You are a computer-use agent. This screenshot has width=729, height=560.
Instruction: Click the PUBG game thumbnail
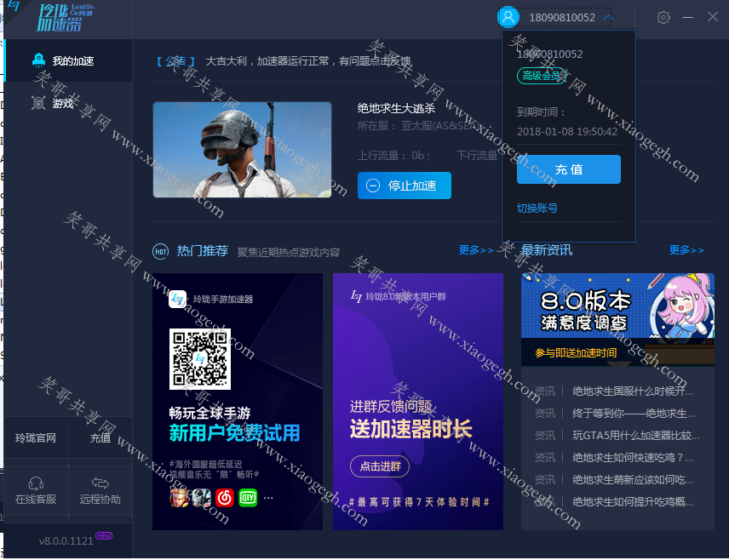242,150
